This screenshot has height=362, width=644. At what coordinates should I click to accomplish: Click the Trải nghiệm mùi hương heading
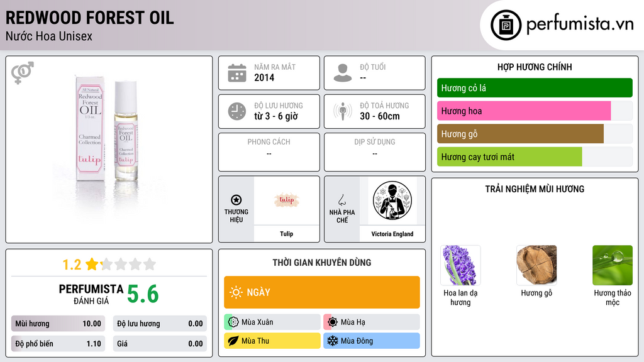click(x=535, y=189)
